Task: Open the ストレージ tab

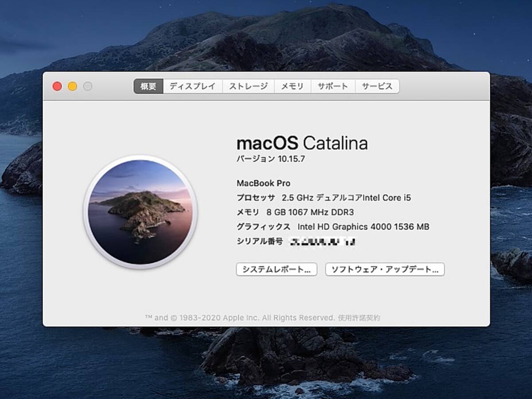Action: coord(248,86)
